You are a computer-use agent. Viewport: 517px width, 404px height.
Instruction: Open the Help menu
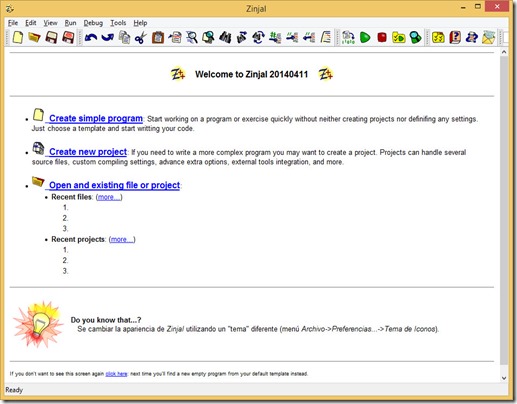[x=140, y=23]
